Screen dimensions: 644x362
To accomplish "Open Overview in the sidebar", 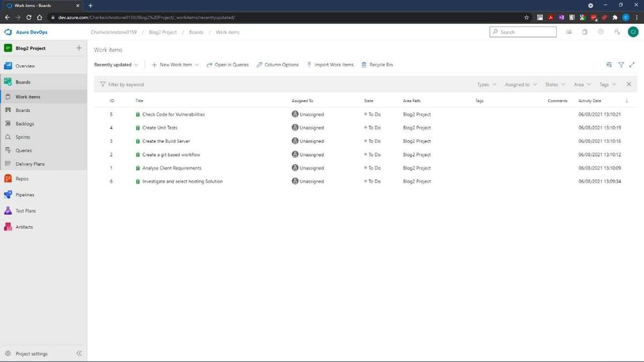I will [x=25, y=66].
